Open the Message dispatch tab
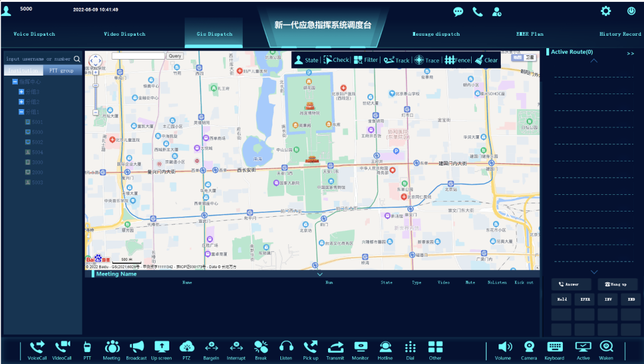644x364 pixels. (436, 34)
